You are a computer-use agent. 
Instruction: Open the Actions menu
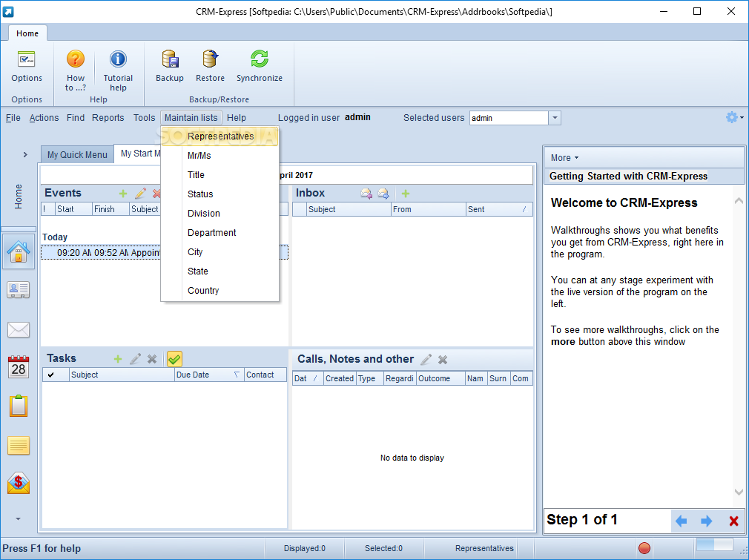pyautogui.click(x=44, y=117)
